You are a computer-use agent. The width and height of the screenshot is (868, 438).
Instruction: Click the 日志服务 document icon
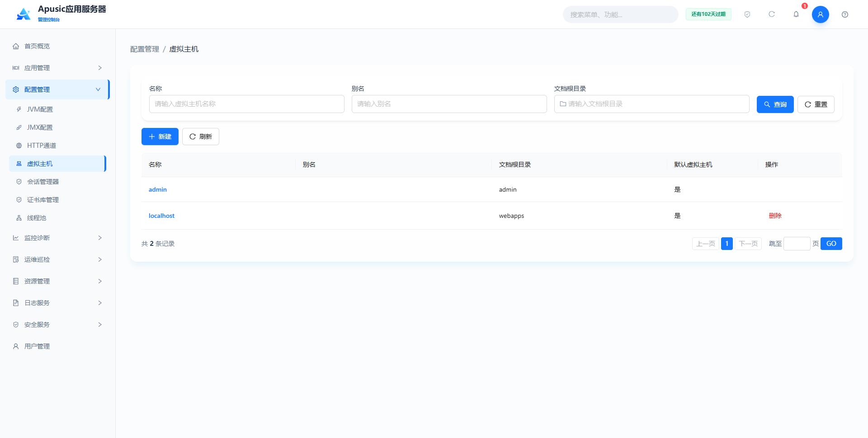(x=16, y=303)
